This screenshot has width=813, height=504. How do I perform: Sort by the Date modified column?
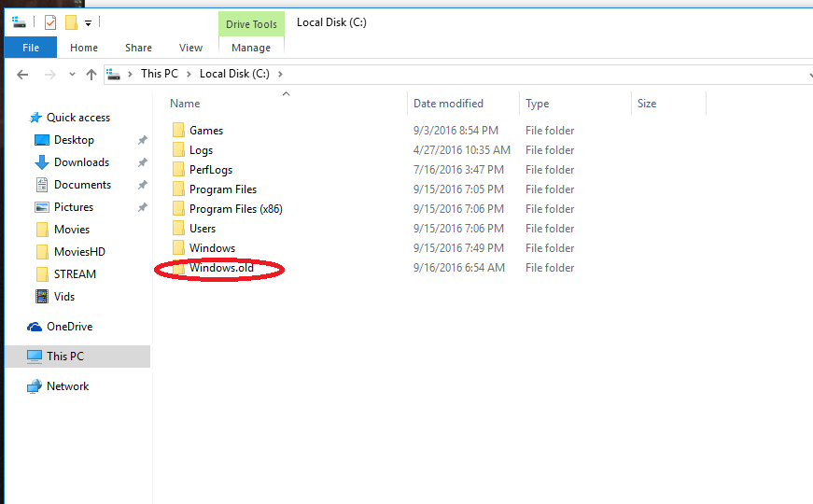click(x=448, y=104)
